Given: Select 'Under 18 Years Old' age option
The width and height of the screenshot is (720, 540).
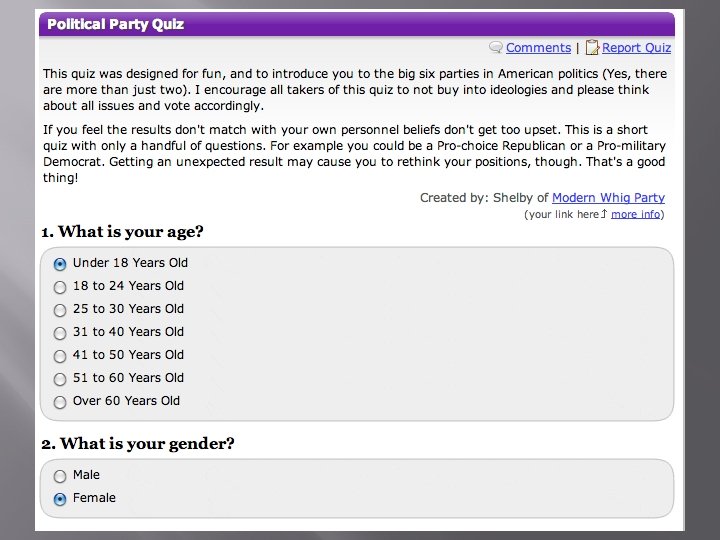Looking at the screenshot, I should [x=60, y=264].
